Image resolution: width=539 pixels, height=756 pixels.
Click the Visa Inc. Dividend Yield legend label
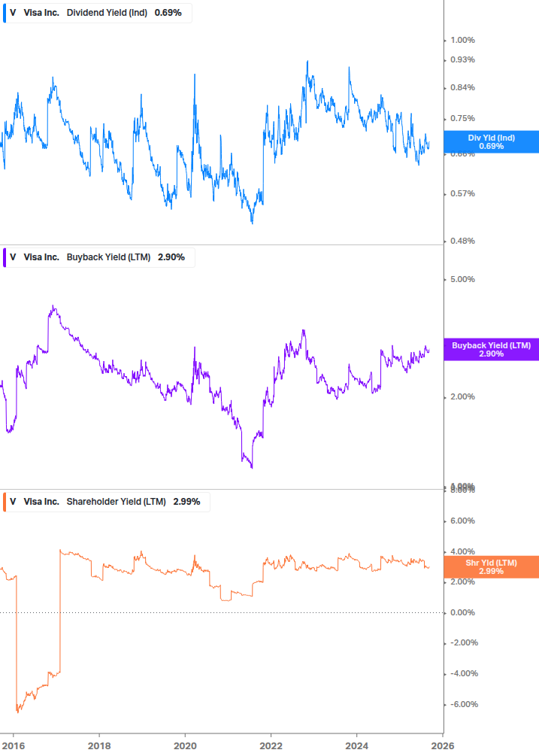coord(97,13)
